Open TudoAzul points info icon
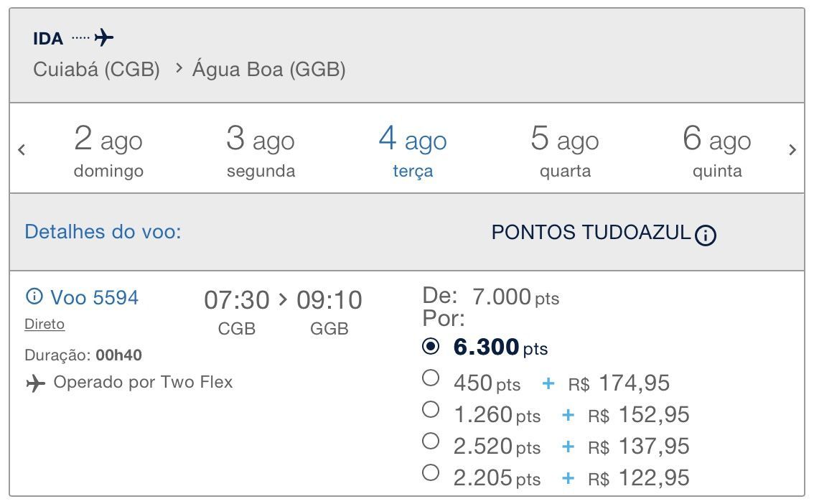The image size is (814, 504). tap(705, 235)
